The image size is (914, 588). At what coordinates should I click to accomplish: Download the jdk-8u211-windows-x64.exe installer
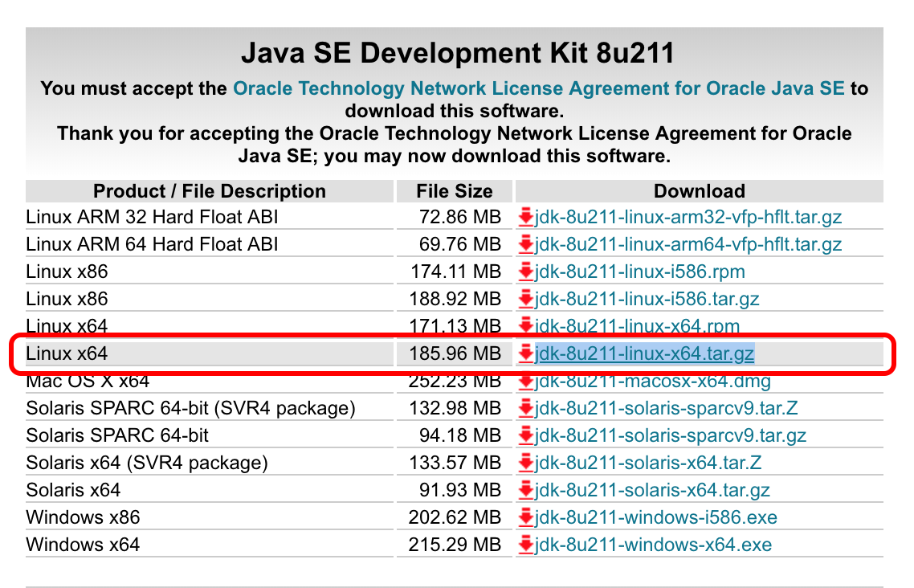pyautogui.click(x=654, y=545)
